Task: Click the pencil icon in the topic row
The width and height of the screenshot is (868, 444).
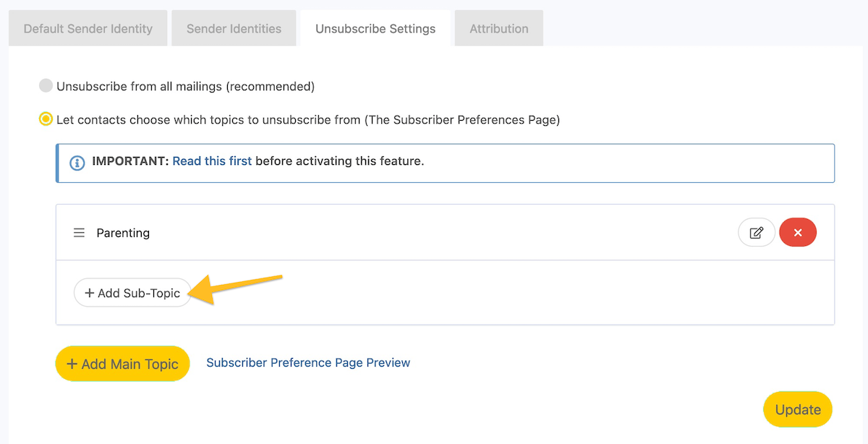Action: tap(756, 232)
